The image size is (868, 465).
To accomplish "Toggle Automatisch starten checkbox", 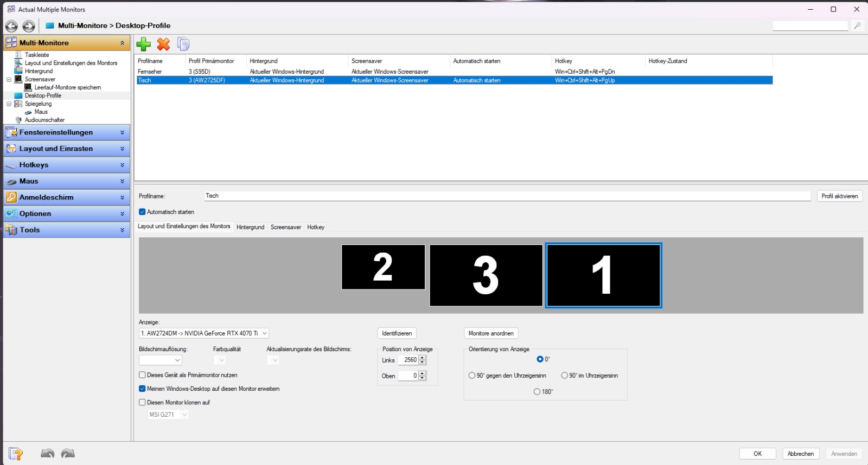I will point(142,212).
